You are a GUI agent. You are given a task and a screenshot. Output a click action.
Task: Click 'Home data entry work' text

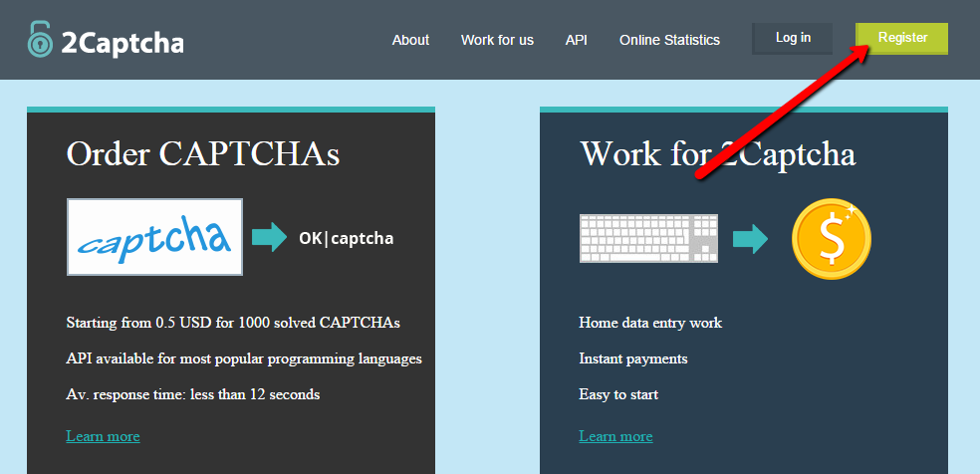(650, 323)
